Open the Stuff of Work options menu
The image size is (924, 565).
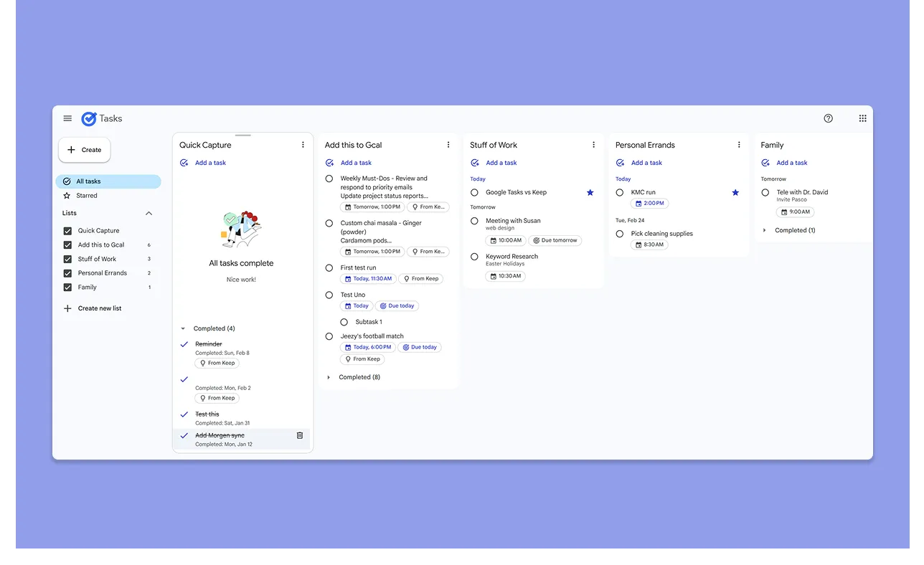point(593,144)
